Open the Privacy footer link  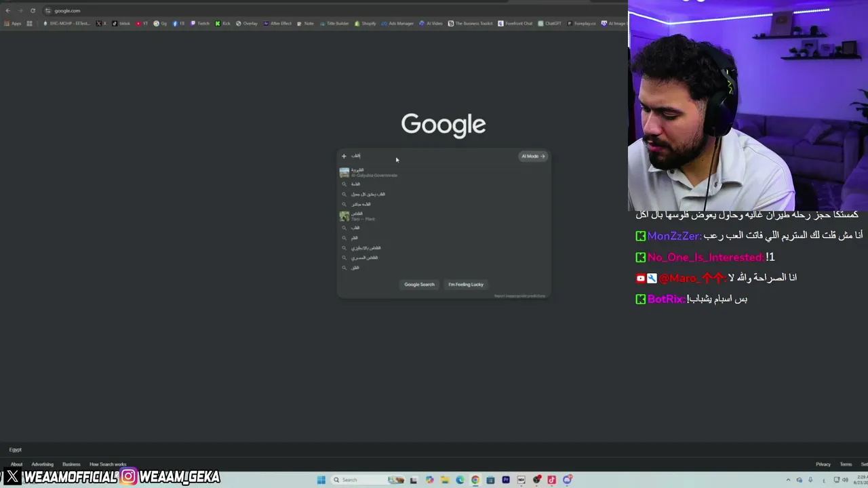[823, 464]
